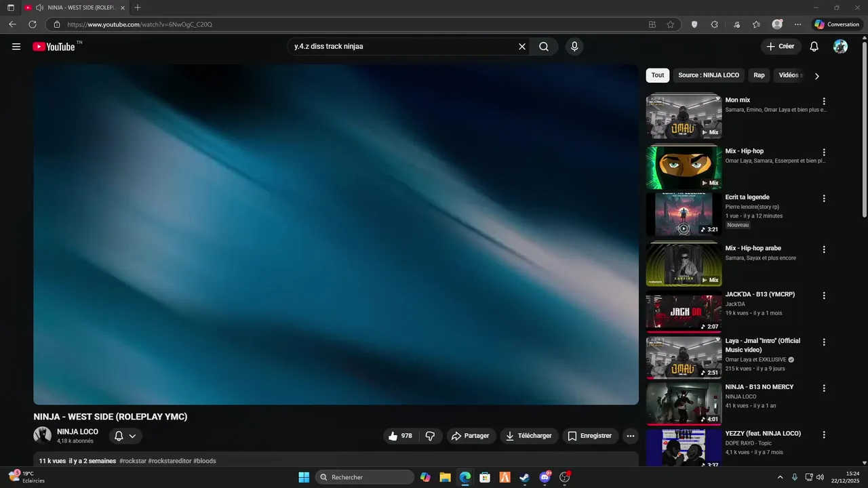Open options for Ecrit ta legende

pos(824,199)
